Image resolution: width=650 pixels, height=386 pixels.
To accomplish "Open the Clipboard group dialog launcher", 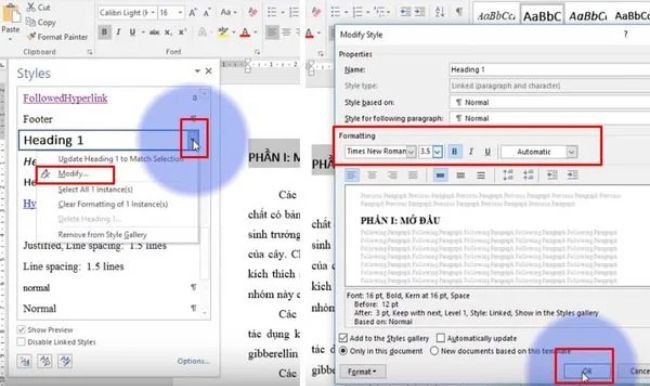I will tap(90, 52).
